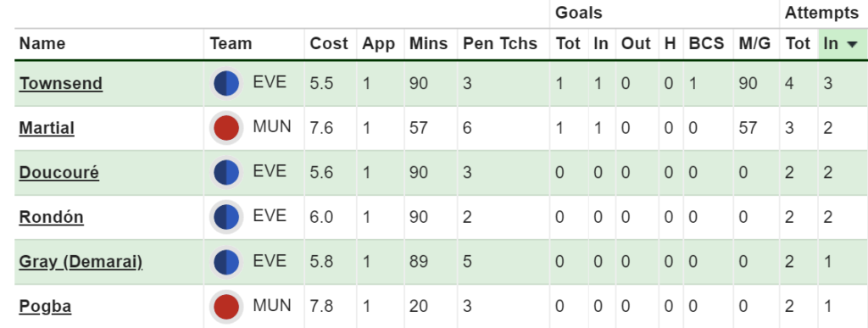
Task: Open Martial player link
Action: (x=47, y=128)
